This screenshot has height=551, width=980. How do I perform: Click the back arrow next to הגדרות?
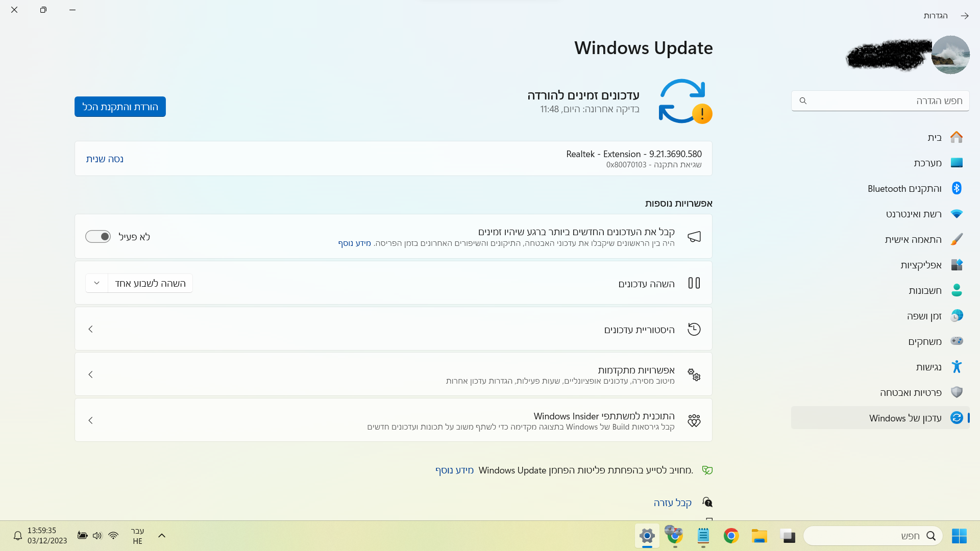tap(964, 16)
